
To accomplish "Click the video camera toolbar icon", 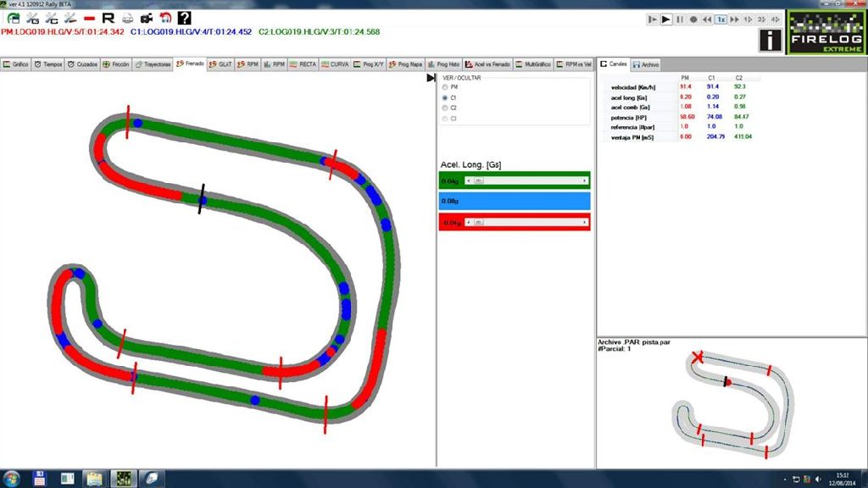I will pos(146,19).
